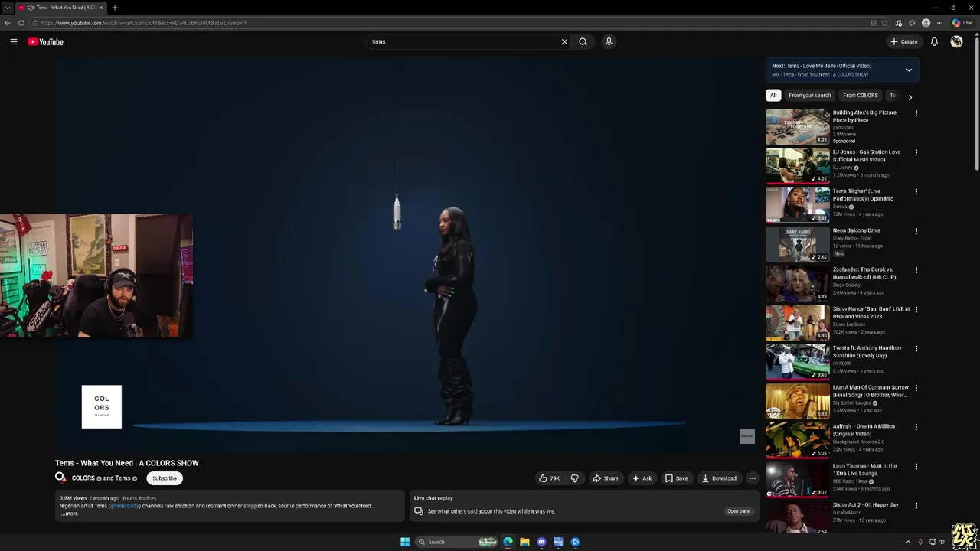Viewport: 980px width, 551px height.
Task: Open Zoolander Derek vs Hansel walk-off thumbnail
Action: [x=797, y=283]
